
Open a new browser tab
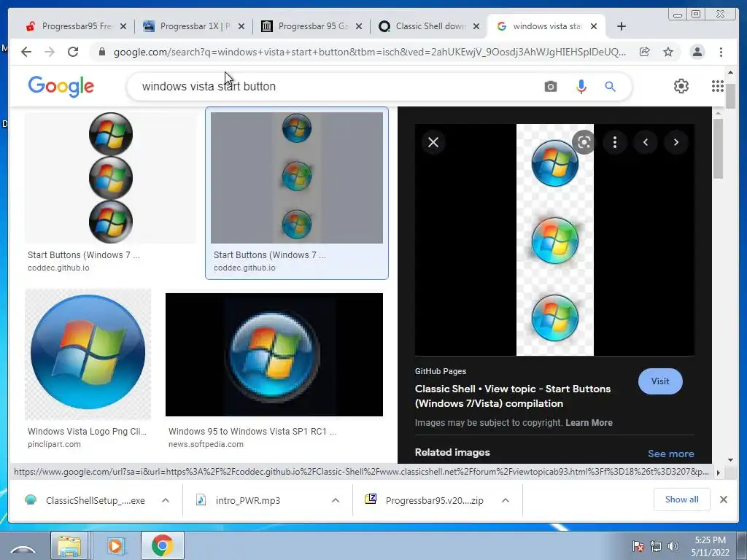tap(622, 27)
